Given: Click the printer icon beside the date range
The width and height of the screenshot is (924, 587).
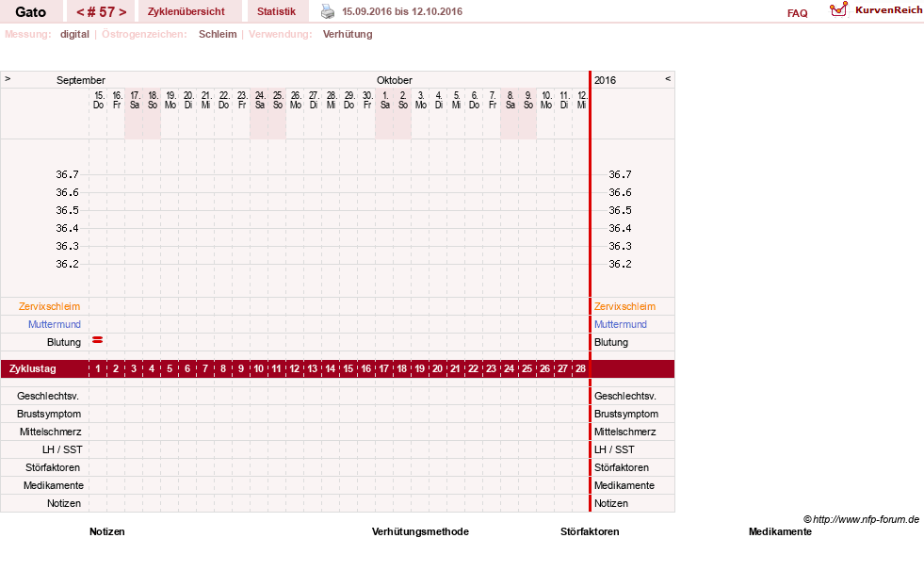Looking at the screenshot, I should [x=328, y=11].
